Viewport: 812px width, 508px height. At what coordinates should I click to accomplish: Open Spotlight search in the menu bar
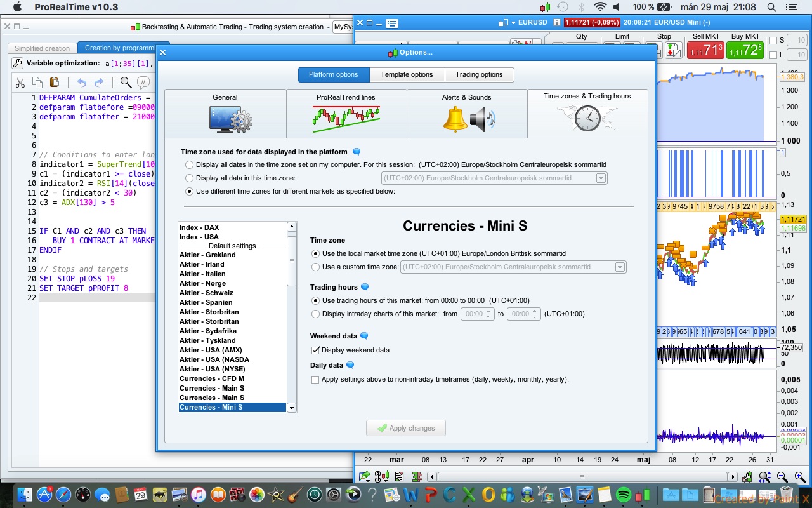point(771,7)
